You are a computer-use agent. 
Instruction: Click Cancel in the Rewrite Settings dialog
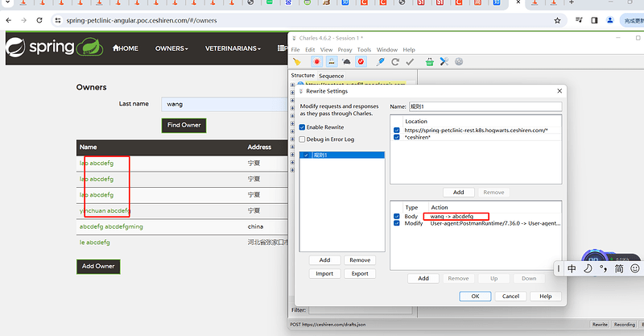point(510,297)
